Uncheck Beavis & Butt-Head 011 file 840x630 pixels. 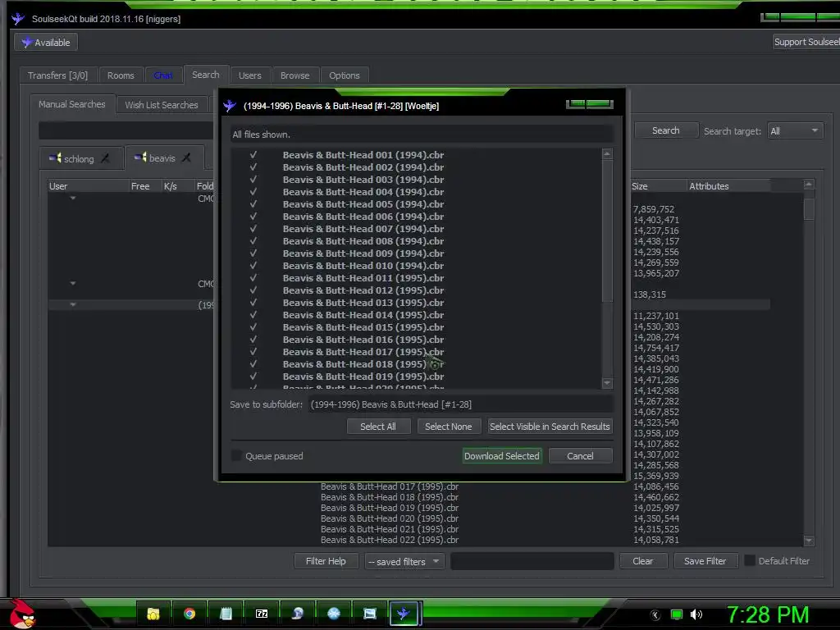click(x=253, y=278)
